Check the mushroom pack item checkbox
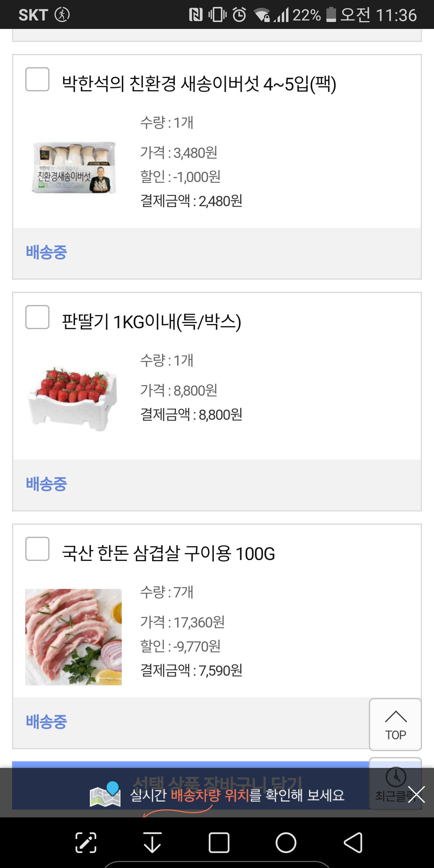Viewport: 434px width, 868px height. tap(37, 80)
